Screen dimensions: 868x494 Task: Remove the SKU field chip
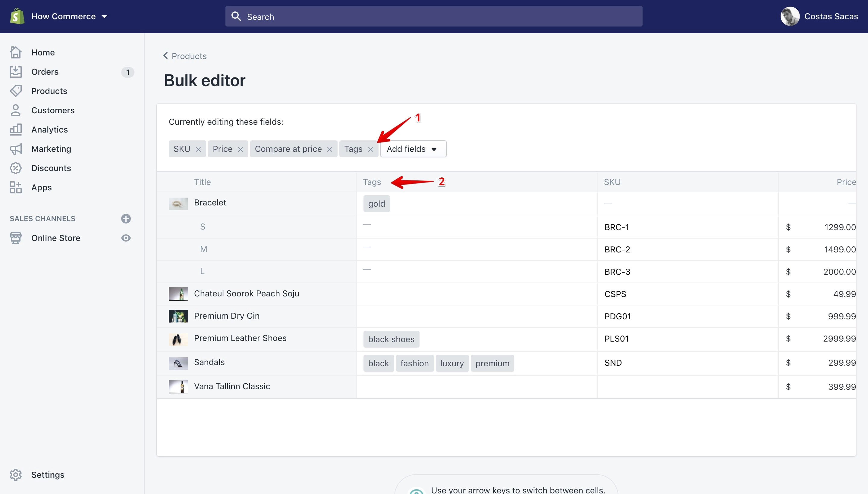point(198,149)
